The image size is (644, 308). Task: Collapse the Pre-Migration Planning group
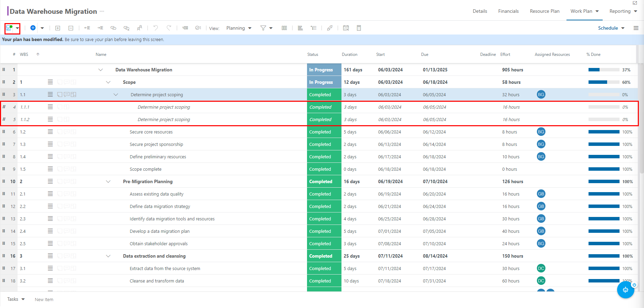(108, 181)
